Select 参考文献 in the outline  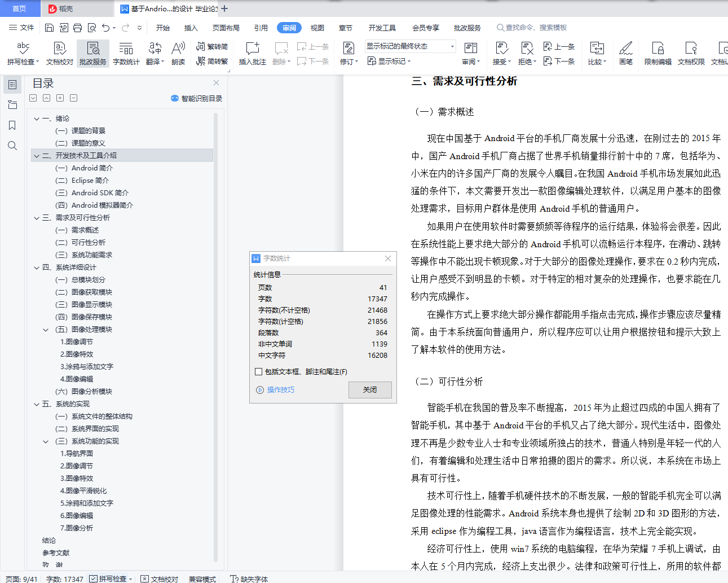pos(56,553)
